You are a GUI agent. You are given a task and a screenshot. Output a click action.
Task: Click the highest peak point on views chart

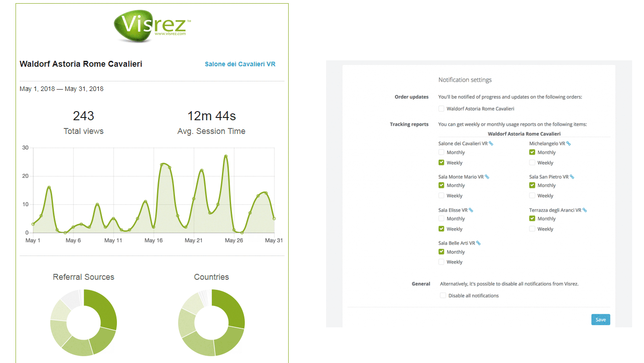pyautogui.click(x=226, y=156)
